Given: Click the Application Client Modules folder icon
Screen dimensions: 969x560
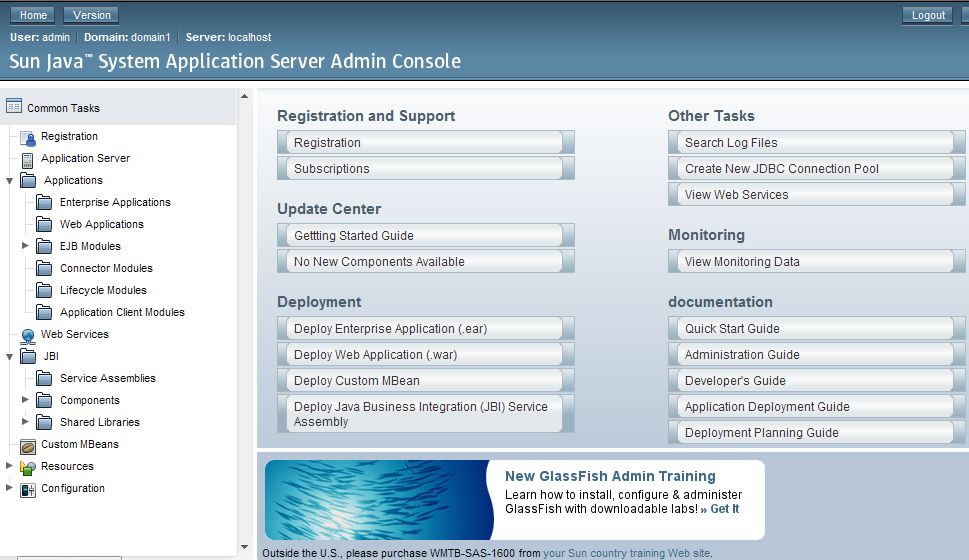Looking at the screenshot, I should pos(44,312).
